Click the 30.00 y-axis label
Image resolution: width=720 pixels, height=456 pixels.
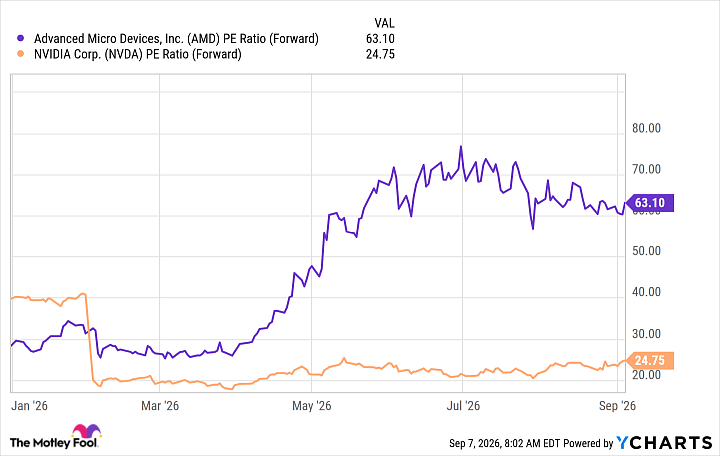click(x=647, y=334)
